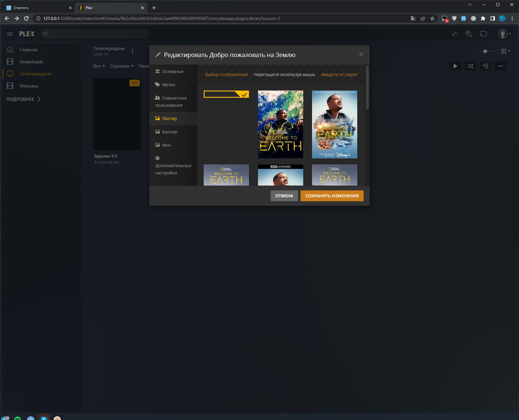The image size is (519, 420).
Task: Click СОХРАНИТЬ ИЗМЕНЕНИЯ button
Action: [332, 196]
